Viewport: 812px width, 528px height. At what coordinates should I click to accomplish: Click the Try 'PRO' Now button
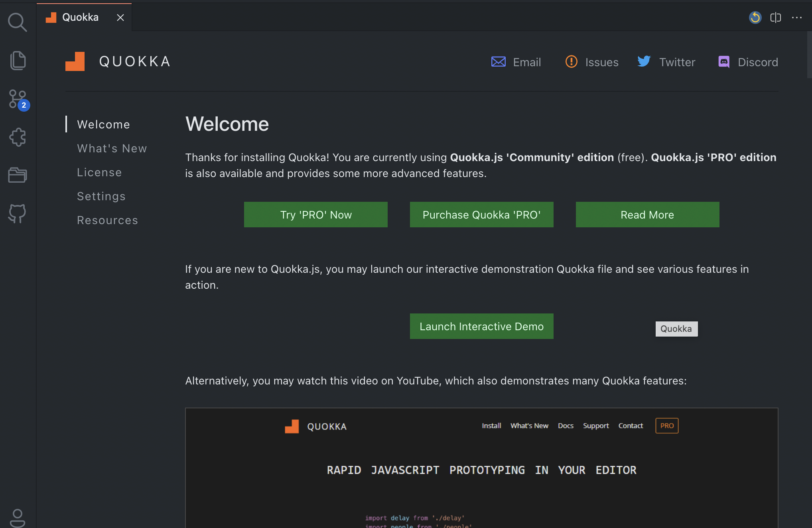pyautogui.click(x=315, y=215)
